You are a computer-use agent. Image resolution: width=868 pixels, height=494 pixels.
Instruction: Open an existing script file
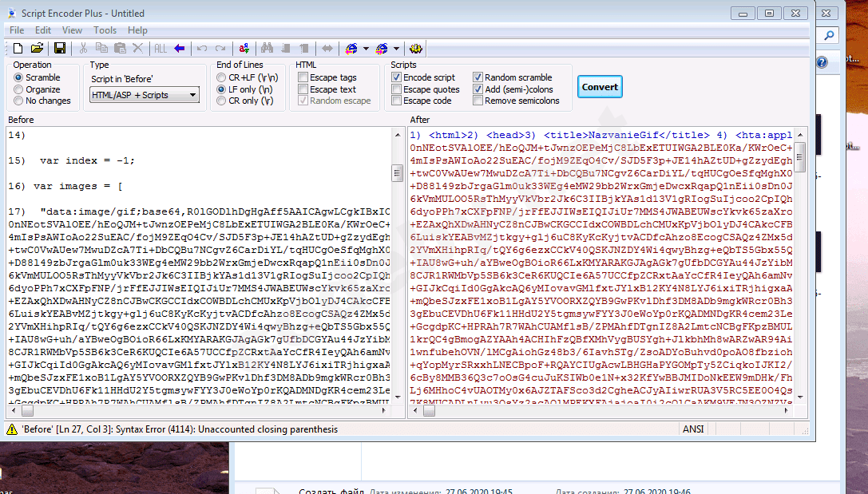(37, 49)
